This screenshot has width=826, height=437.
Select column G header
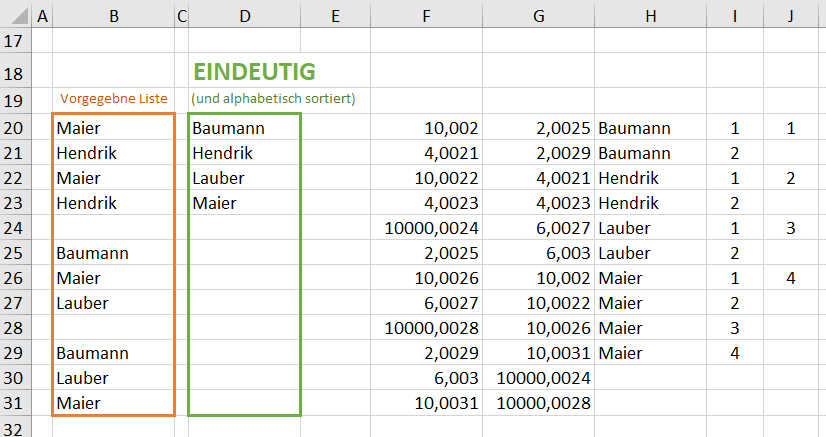538,16
